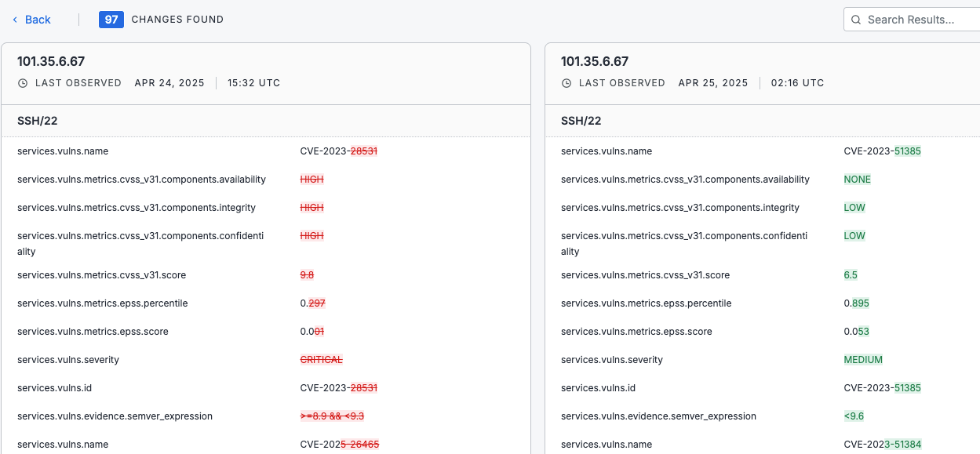
Task: Select the right panel 101.35.6.67 heading
Action: [595, 61]
